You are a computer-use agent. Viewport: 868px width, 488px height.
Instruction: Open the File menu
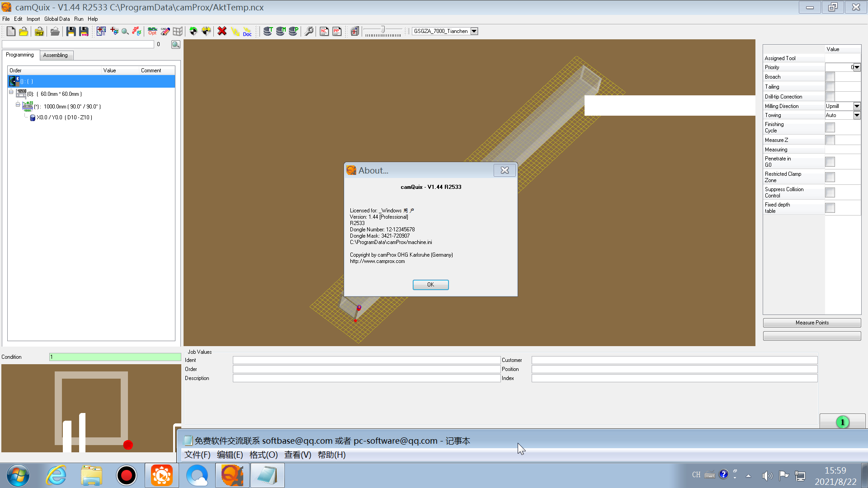coord(7,19)
